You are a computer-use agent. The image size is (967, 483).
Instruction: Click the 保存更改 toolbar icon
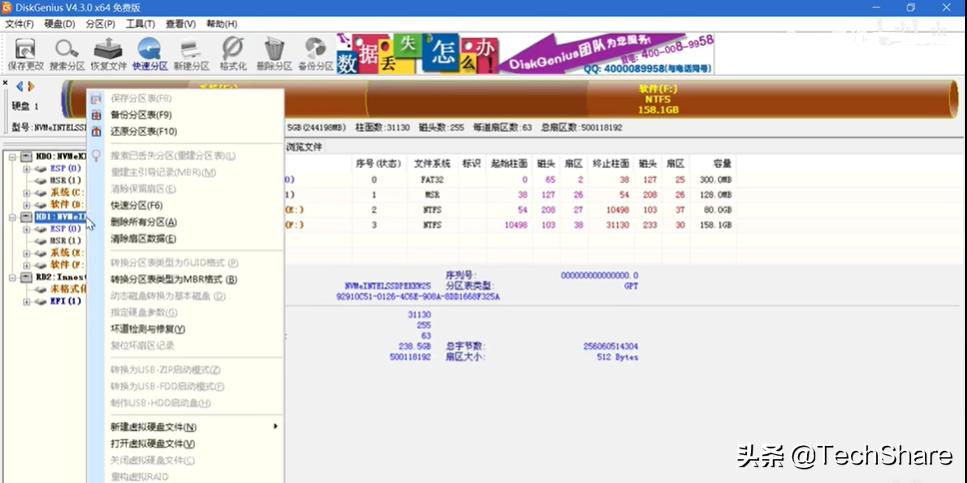[26, 54]
